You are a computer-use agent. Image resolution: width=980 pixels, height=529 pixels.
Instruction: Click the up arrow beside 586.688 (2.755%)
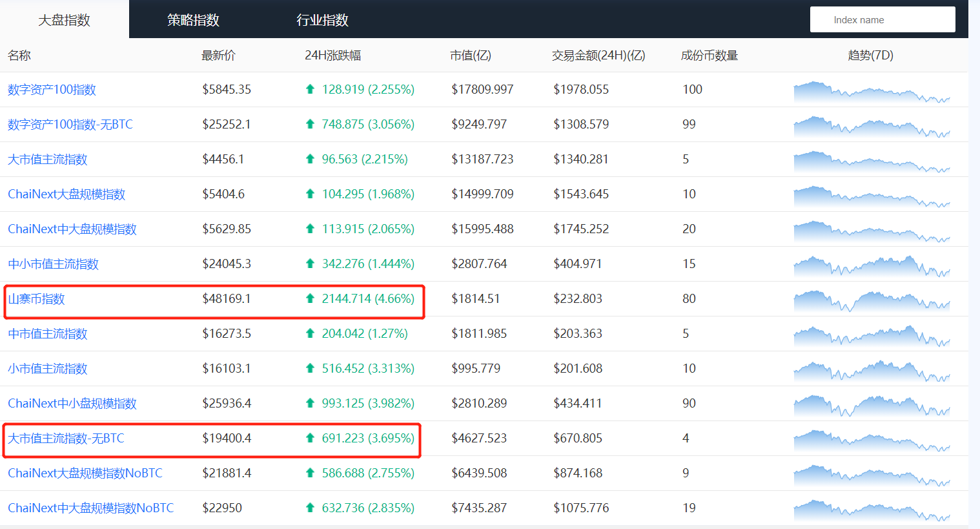310,473
